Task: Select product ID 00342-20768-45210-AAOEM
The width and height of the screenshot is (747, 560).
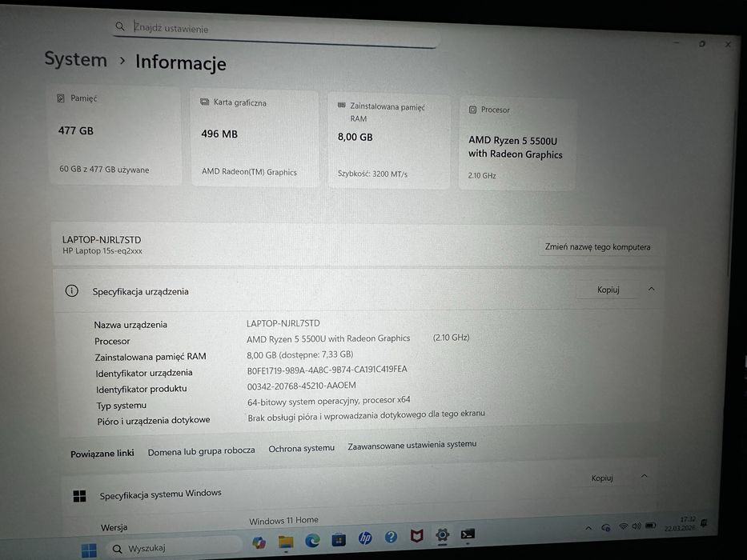Action: coord(301,386)
